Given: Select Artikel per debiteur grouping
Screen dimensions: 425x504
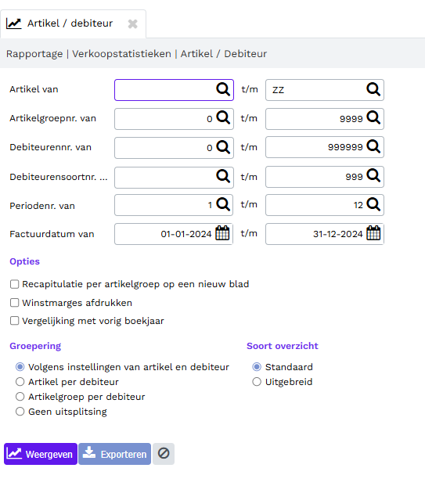Looking at the screenshot, I should [20, 382].
